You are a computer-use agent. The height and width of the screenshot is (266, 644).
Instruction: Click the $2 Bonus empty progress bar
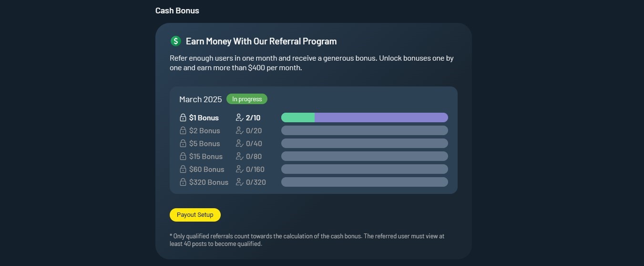[365, 130]
